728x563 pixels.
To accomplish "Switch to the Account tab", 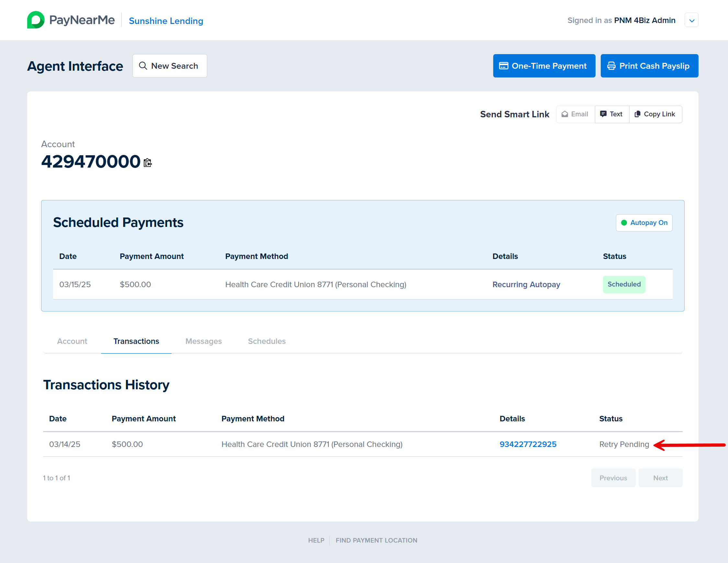I will [72, 341].
